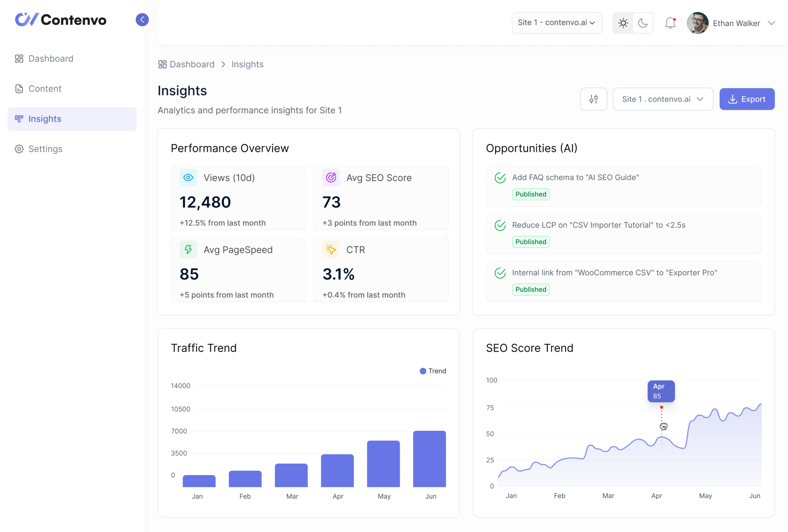The image size is (788, 532).
Task: Switch to light mode via the sun toggle
Action: pos(623,23)
